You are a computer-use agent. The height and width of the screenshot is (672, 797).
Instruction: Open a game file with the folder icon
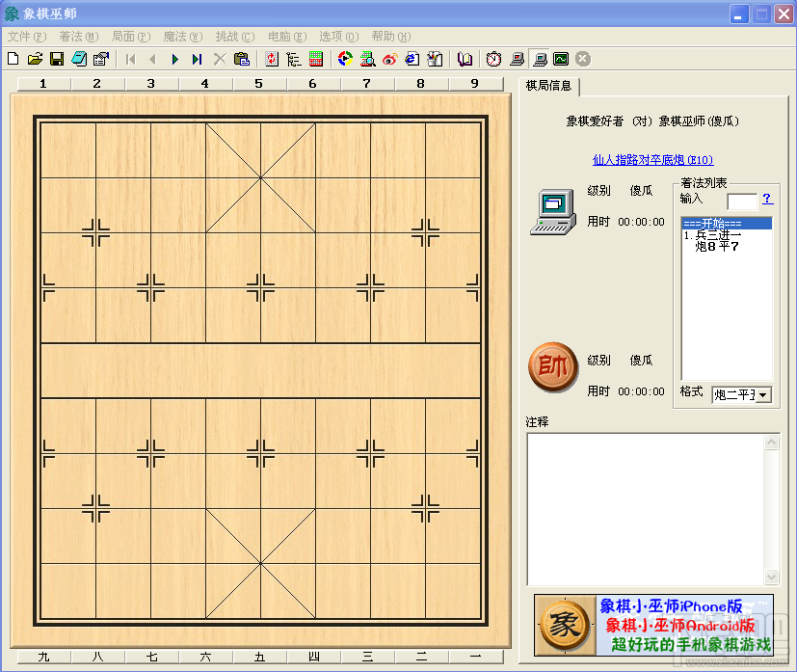[35, 59]
